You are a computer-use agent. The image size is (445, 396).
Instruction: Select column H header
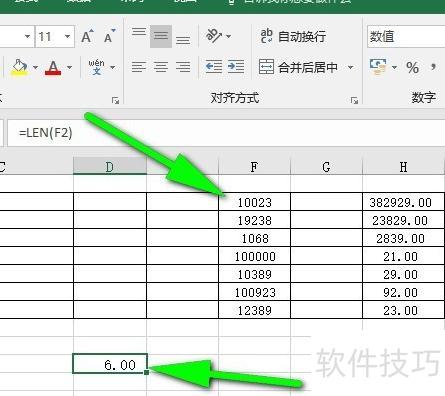(403, 166)
